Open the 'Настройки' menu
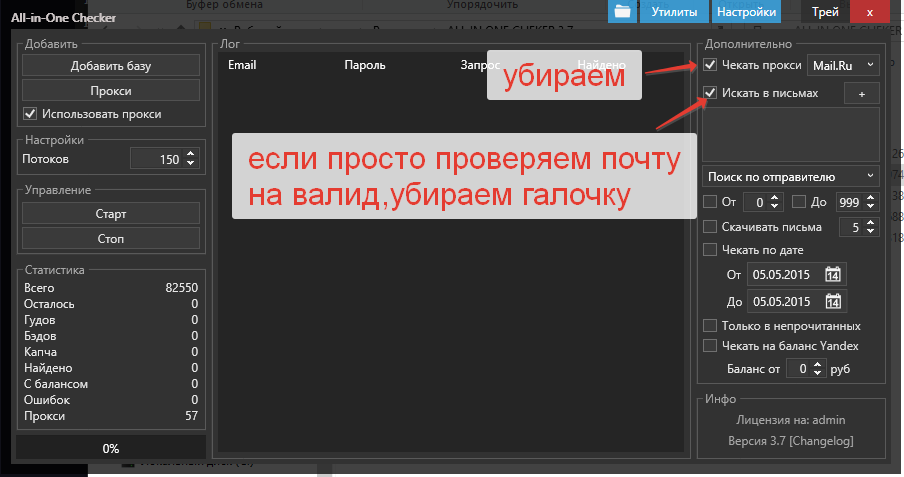 [746, 12]
